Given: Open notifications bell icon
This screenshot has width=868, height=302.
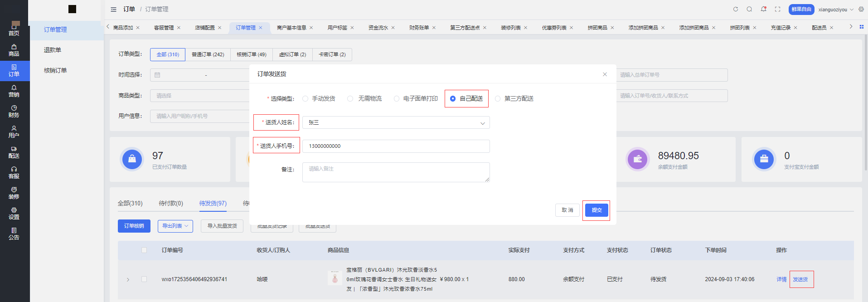Looking at the screenshot, I should 763,9.
